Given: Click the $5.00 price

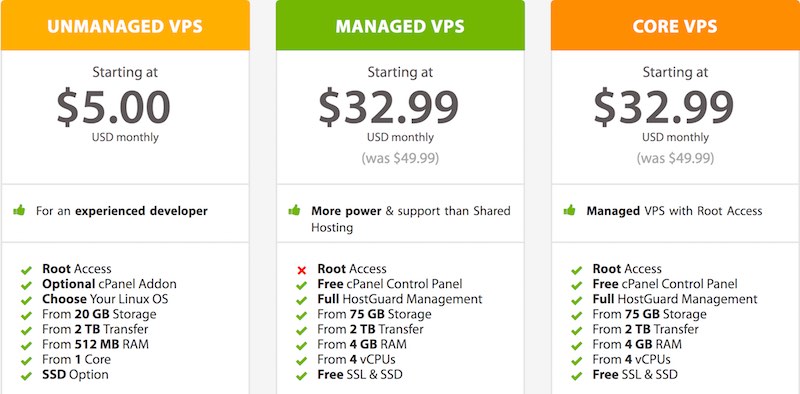Looking at the screenshot, I should 113,107.
